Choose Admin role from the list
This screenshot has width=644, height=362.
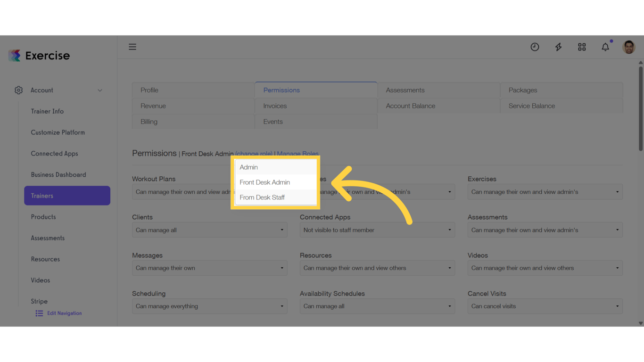[x=276, y=167]
